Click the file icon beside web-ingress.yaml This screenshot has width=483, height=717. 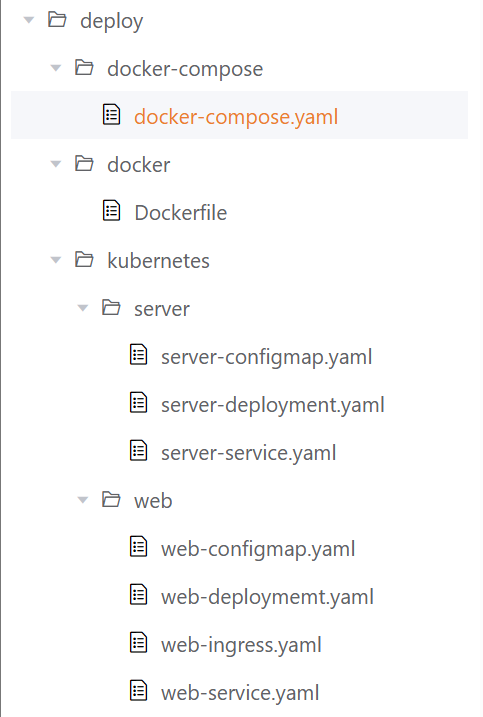click(139, 643)
